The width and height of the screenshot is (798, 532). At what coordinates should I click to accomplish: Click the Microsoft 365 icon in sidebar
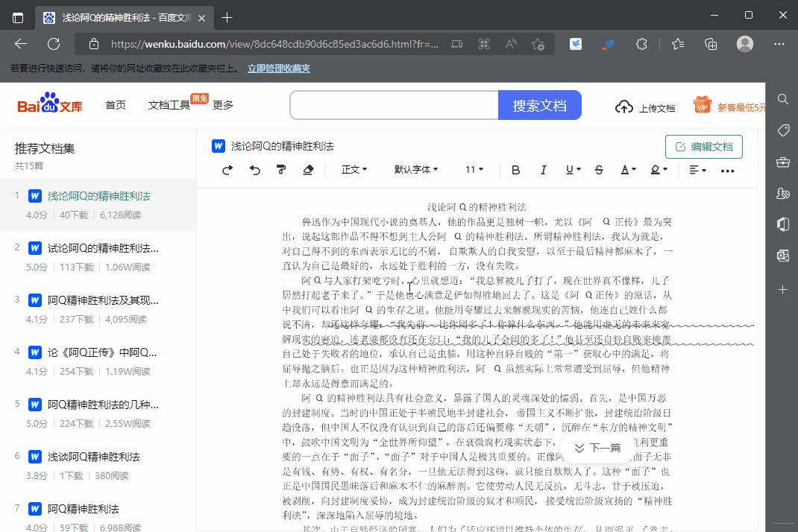[x=782, y=224]
